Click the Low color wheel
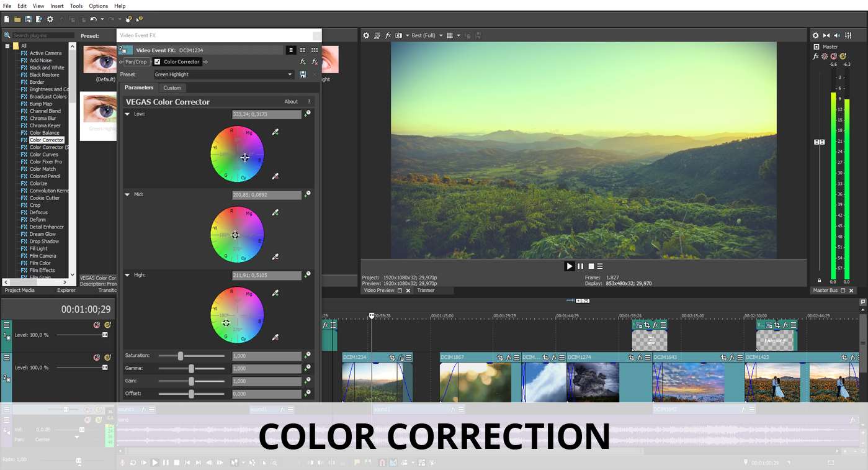The image size is (868, 470). pyautogui.click(x=237, y=154)
